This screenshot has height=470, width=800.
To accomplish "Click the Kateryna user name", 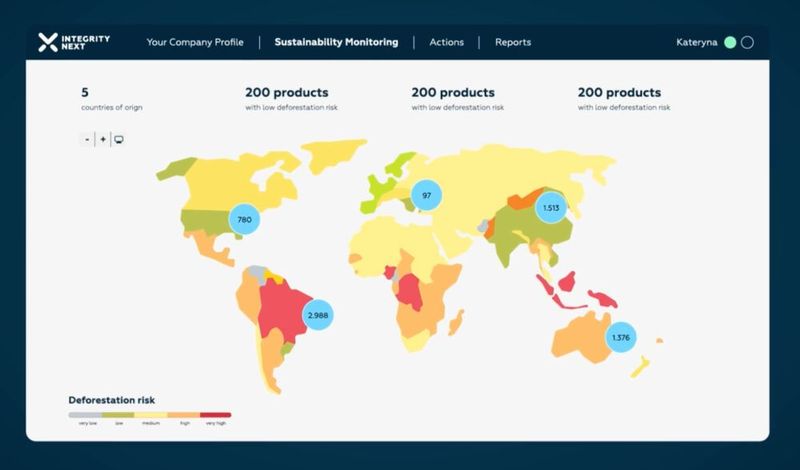I will pos(697,42).
